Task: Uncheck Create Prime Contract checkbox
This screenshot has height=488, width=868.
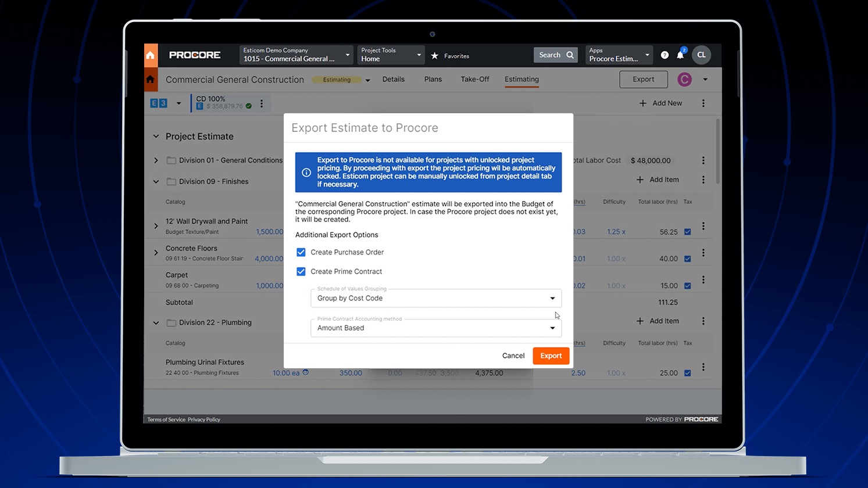Action: tap(301, 271)
